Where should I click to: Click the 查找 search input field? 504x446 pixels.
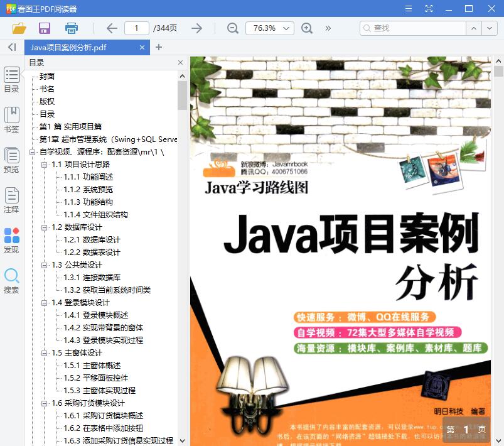(x=413, y=28)
